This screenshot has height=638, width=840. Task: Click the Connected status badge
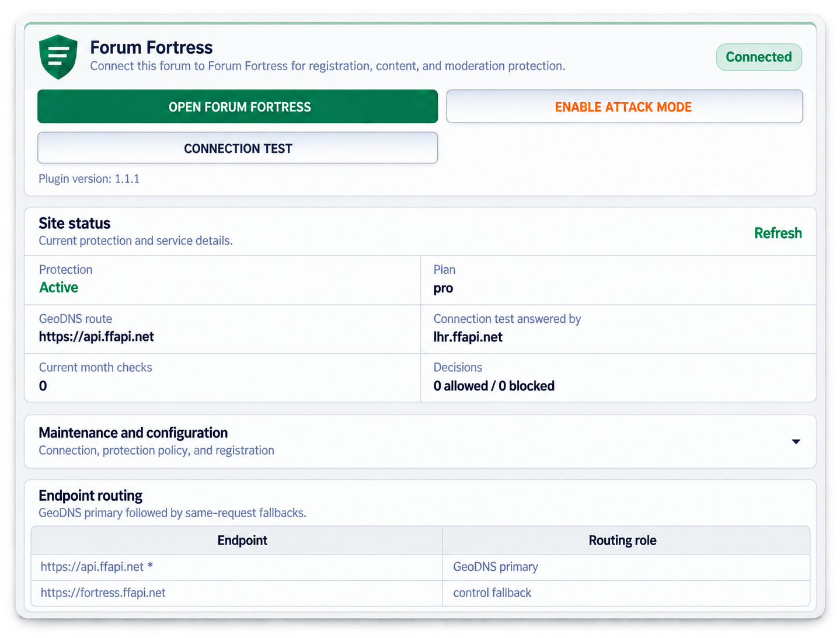point(759,57)
